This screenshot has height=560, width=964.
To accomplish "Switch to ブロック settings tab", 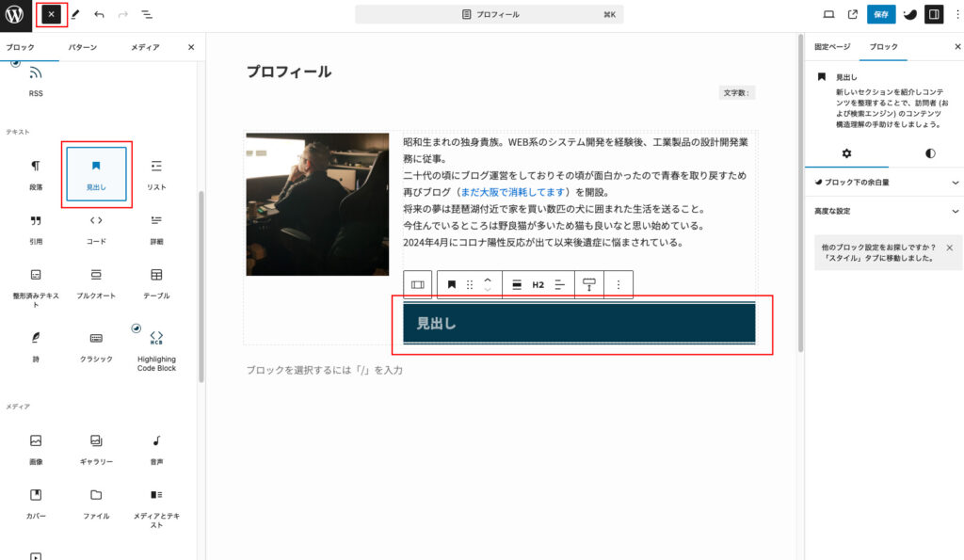I will pyautogui.click(x=883, y=47).
